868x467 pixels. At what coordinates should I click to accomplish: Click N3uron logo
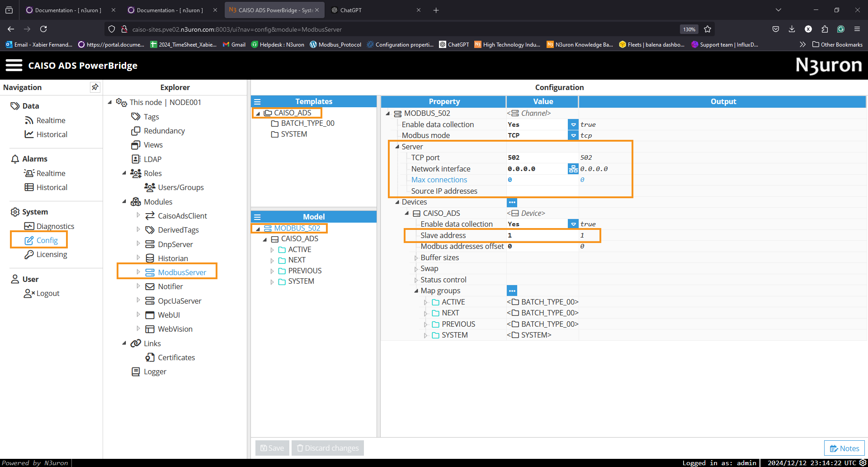pyautogui.click(x=828, y=66)
